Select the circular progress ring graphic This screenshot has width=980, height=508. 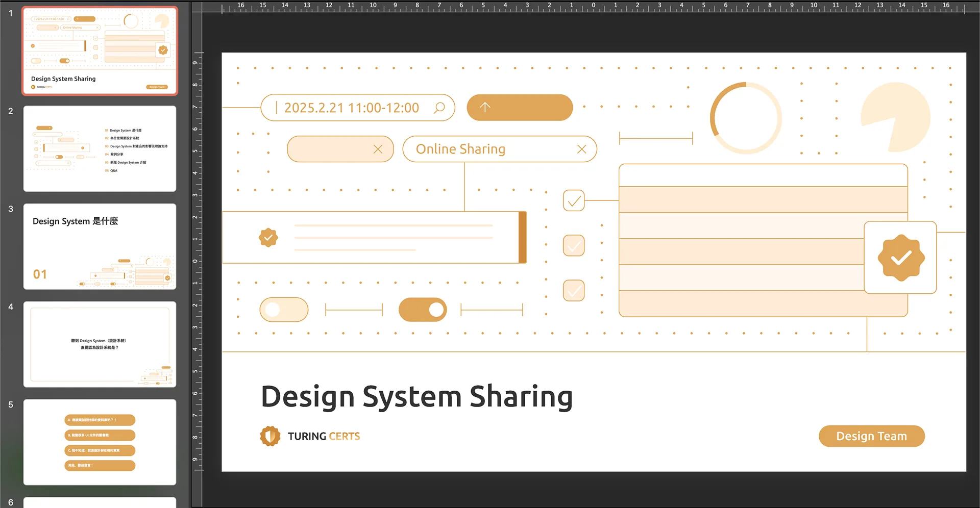746,118
